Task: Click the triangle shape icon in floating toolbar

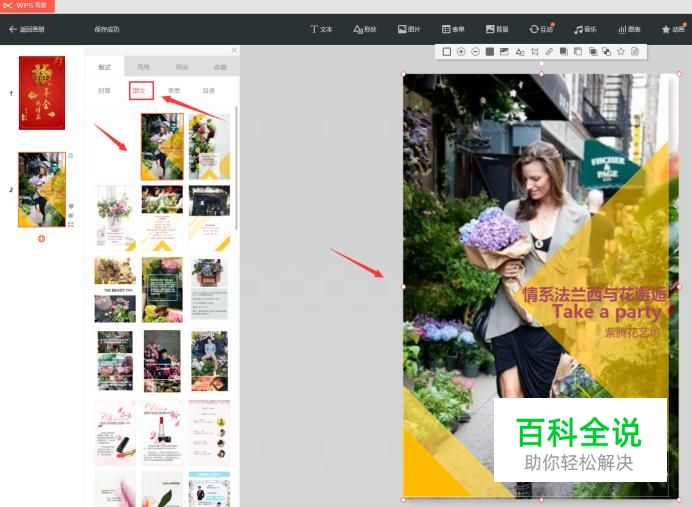Action: [519, 52]
